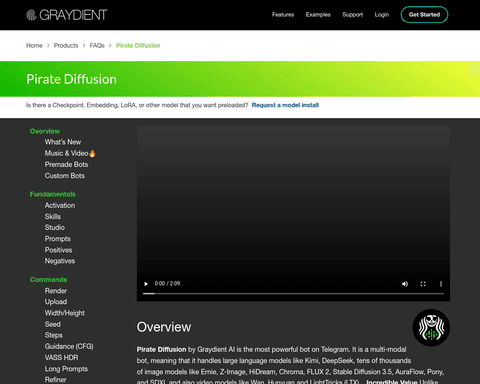480x384 pixels.
Task: Click the Pirate Diffusion skull avatar
Action: tap(431, 328)
